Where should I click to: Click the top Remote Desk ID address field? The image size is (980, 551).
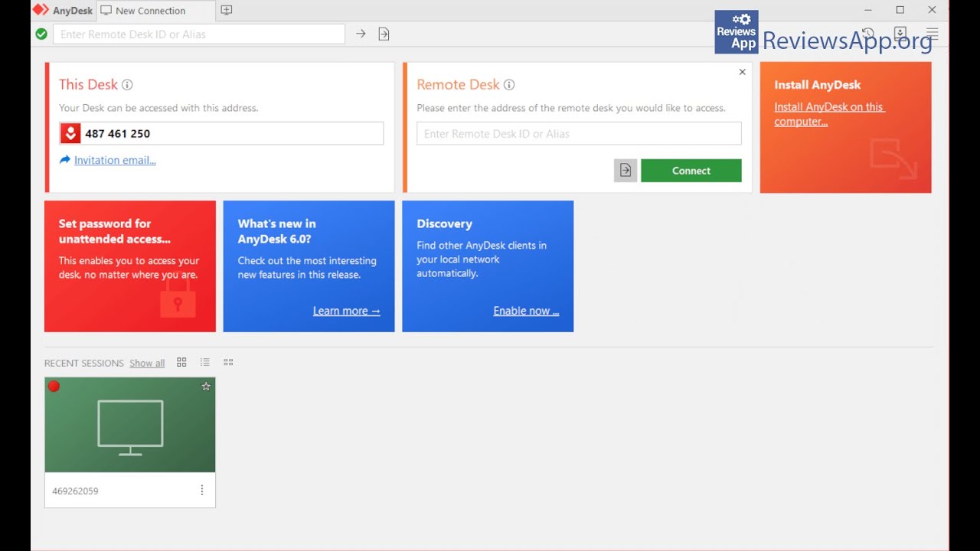[x=199, y=34]
